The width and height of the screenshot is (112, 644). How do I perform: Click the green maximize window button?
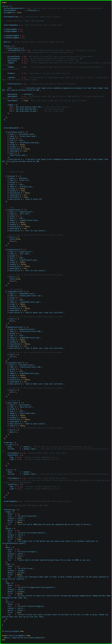pyautogui.click(x=6, y=3)
